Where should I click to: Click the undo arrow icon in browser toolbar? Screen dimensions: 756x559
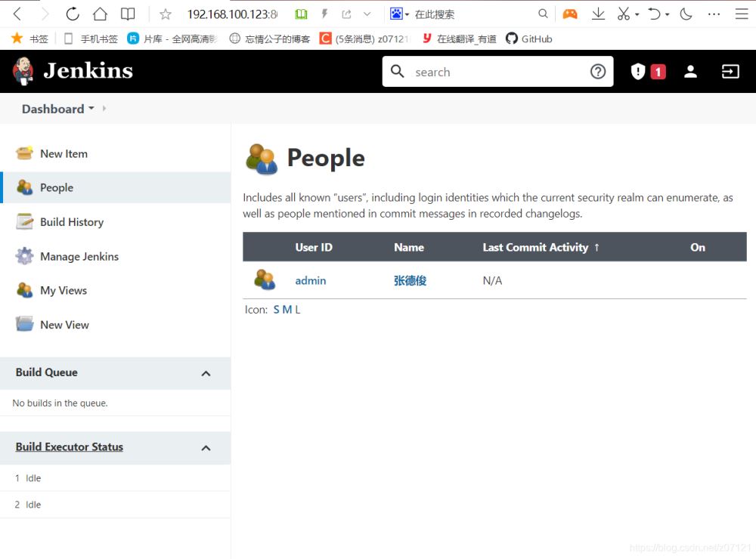[x=654, y=14]
